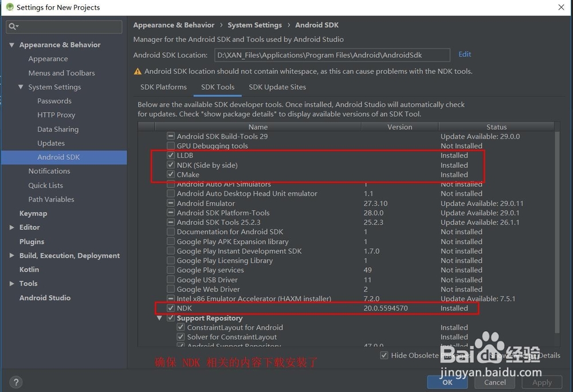
Task: Uncheck NDK 20.0.5594570 checkbox
Action: click(170, 308)
